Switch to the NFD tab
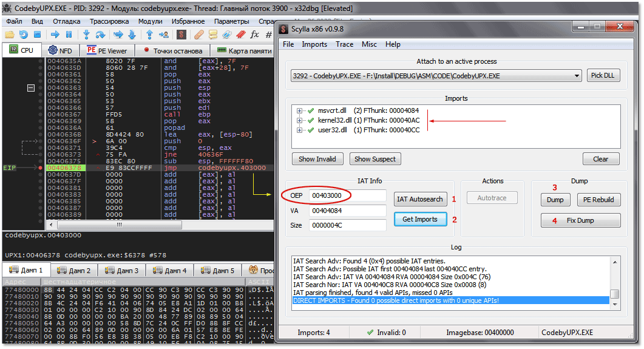This screenshot has height=349, width=644. pos(60,50)
